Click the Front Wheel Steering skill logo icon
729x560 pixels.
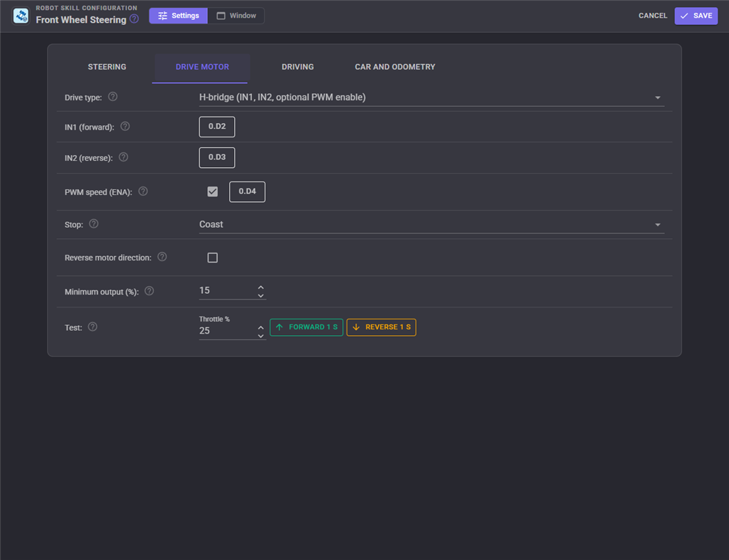21,16
